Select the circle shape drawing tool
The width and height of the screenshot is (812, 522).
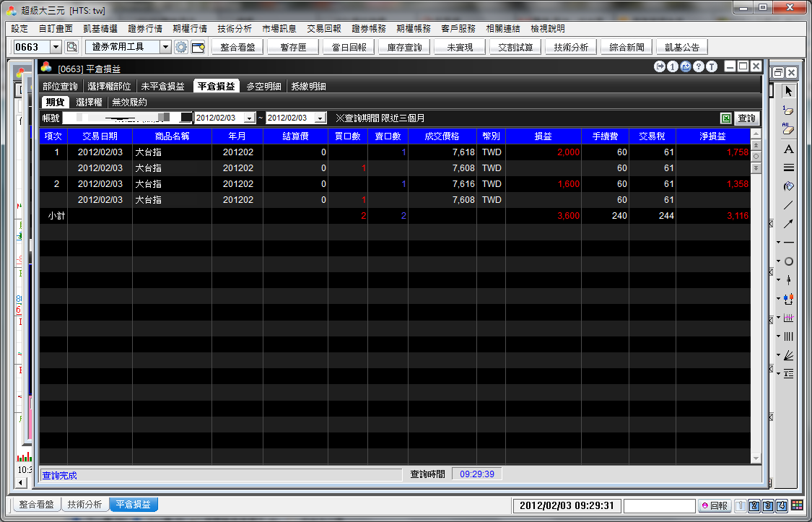pyautogui.click(x=789, y=261)
